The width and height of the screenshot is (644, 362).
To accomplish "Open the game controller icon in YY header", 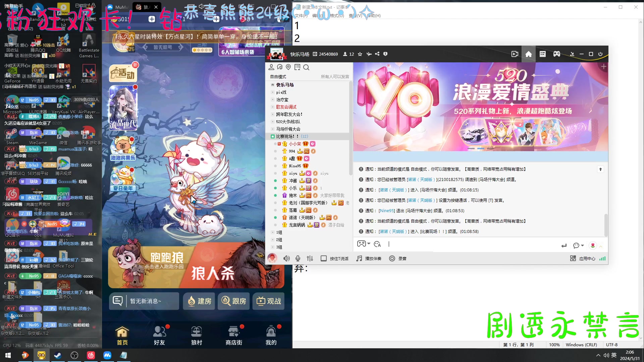I will point(556,54).
